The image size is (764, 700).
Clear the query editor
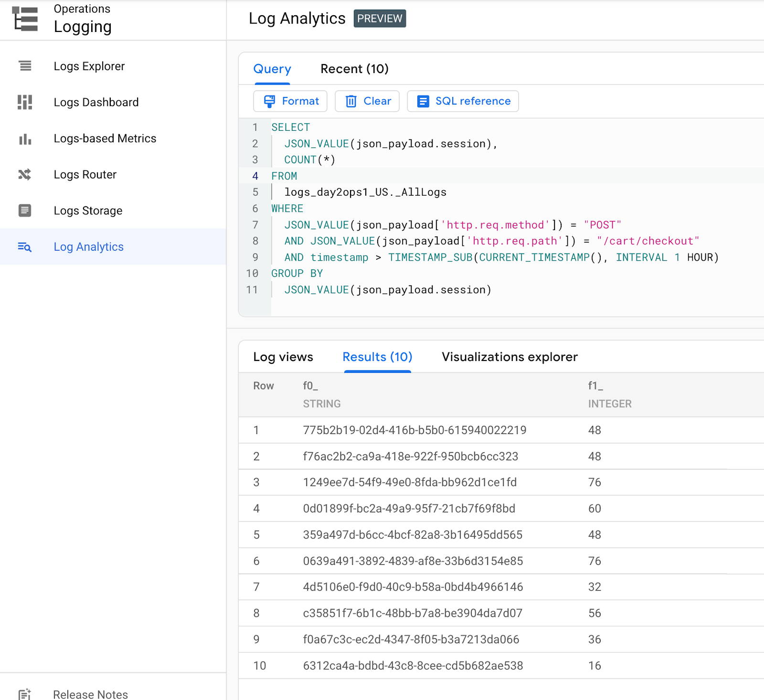[367, 101]
